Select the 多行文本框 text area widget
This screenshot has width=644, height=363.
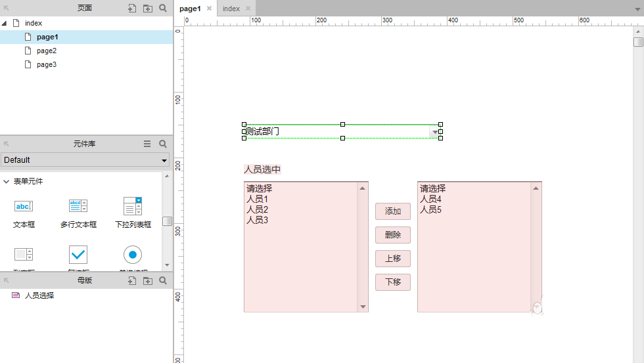tap(78, 212)
